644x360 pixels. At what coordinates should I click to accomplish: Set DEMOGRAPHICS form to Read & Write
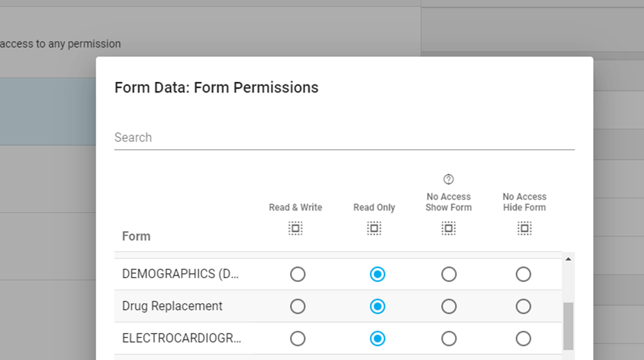(298, 274)
